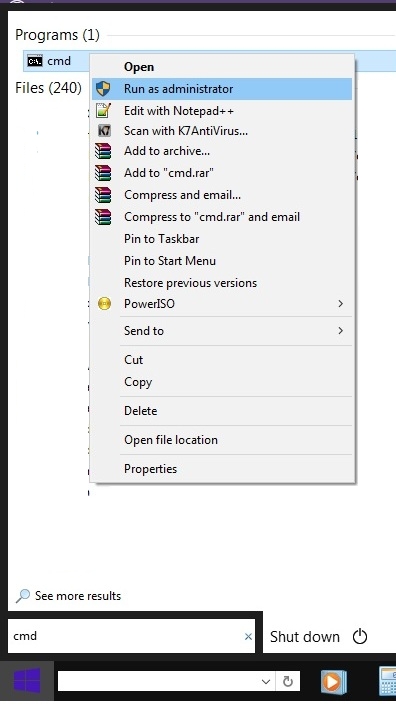Image resolution: width=396 pixels, height=710 pixels.
Task: Click the Run as administrator shield icon
Action: pyautogui.click(x=104, y=89)
